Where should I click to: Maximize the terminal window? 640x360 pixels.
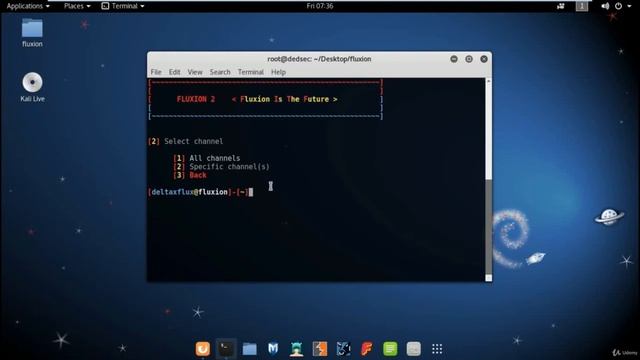(x=469, y=59)
